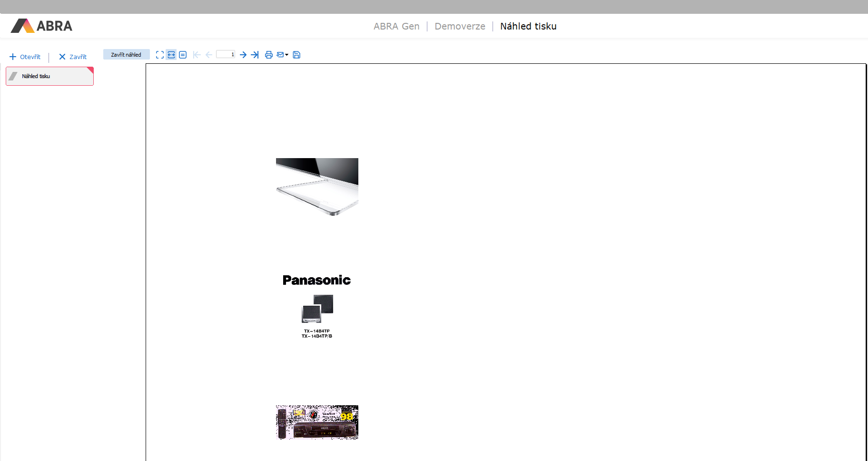Close the agenda with Zavřít
The height and width of the screenshot is (461, 868).
(x=73, y=57)
